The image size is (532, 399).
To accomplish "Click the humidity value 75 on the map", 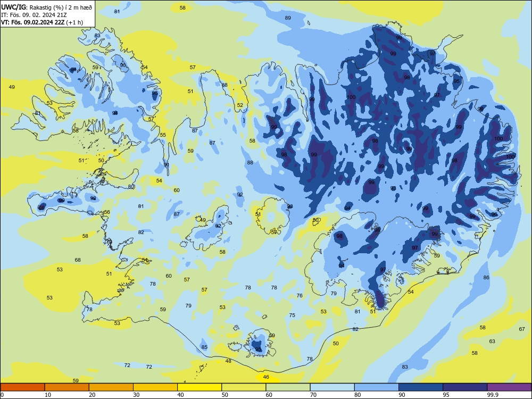I will 292,315.
